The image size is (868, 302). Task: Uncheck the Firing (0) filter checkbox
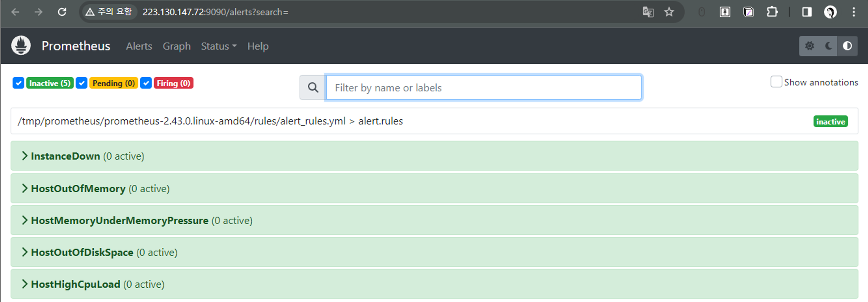pyautogui.click(x=146, y=83)
